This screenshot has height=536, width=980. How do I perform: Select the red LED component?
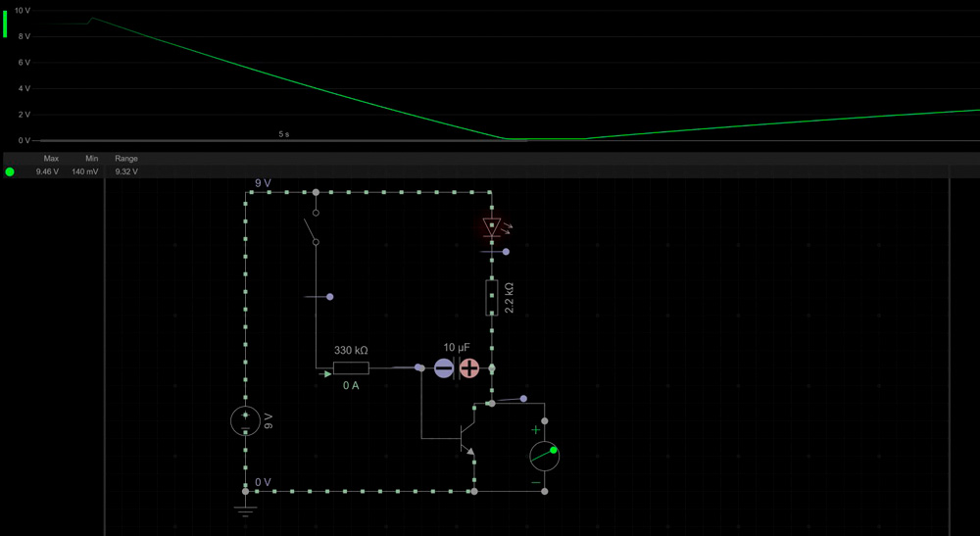tap(492, 227)
